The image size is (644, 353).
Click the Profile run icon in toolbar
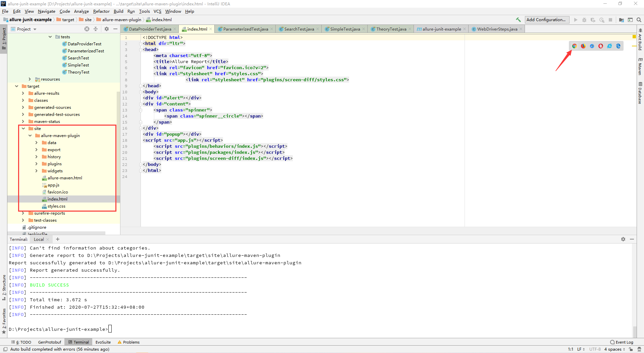tap(602, 20)
